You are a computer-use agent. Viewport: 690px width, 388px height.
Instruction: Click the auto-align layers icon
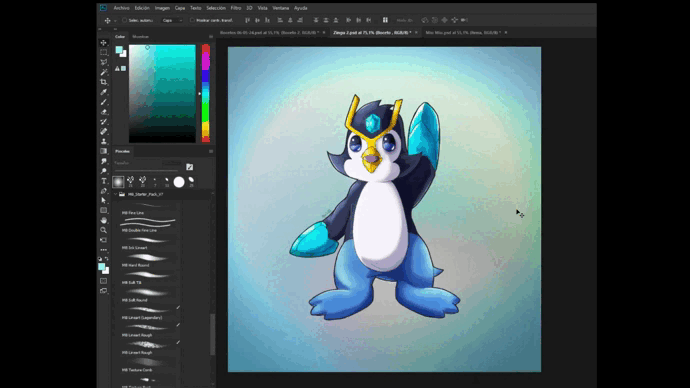[x=385, y=20]
